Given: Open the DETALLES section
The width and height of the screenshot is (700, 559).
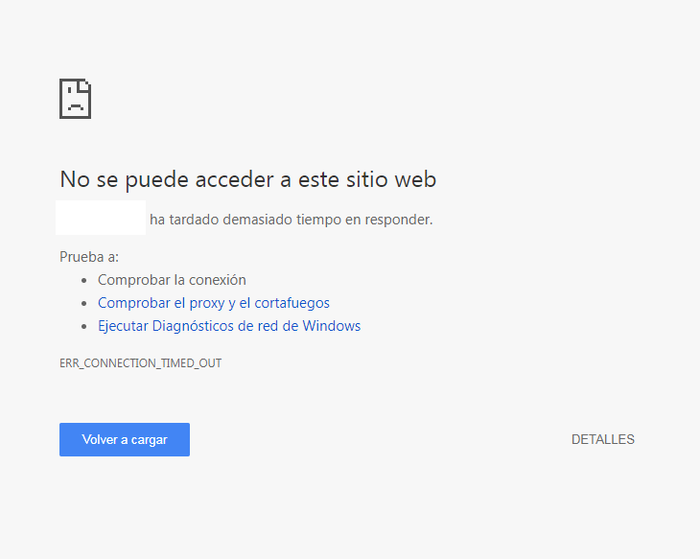Looking at the screenshot, I should pos(603,439).
